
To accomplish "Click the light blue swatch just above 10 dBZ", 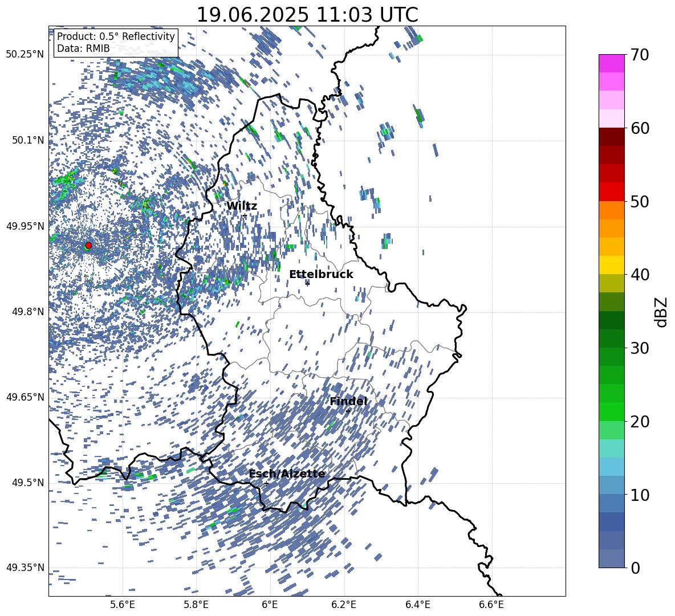I will coord(611,485).
